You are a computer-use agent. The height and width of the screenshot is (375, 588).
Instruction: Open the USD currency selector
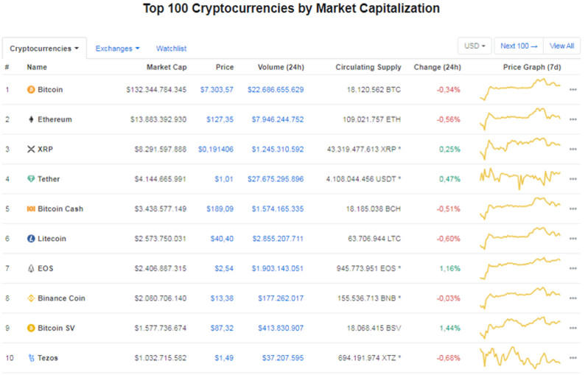pyautogui.click(x=475, y=46)
